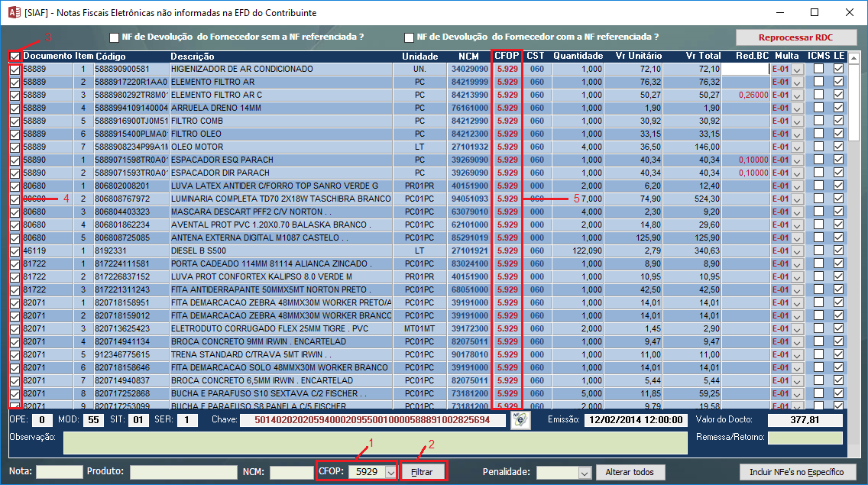Maximize the SIAF window

point(815,13)
